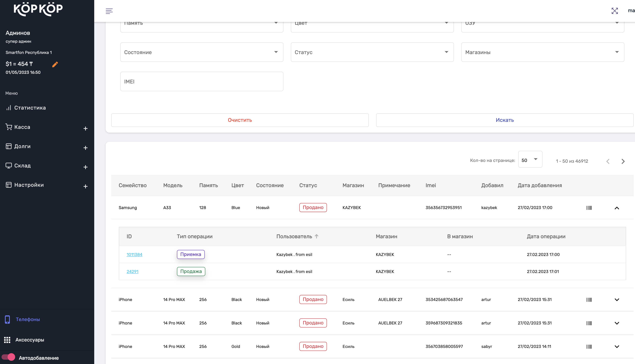Click the Очистить button
Viewport: 635px width, 364px height.
[240, 120]
